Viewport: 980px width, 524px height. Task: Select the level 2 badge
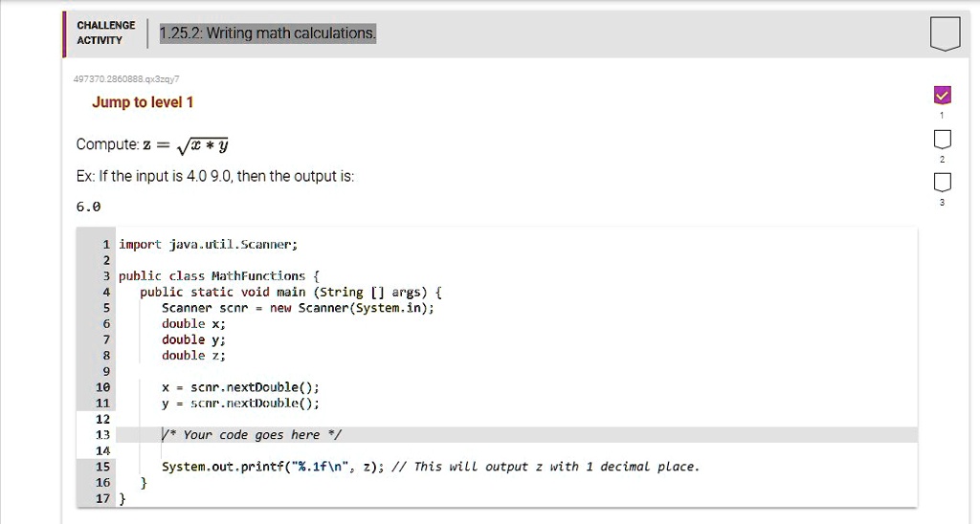pyautogui.click(x=942, y=140)
